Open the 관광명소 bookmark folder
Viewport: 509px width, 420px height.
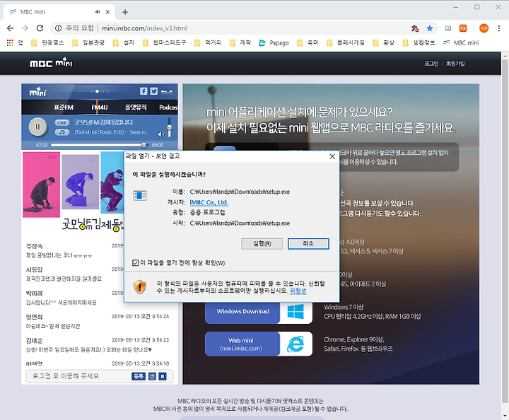[48, 43]
